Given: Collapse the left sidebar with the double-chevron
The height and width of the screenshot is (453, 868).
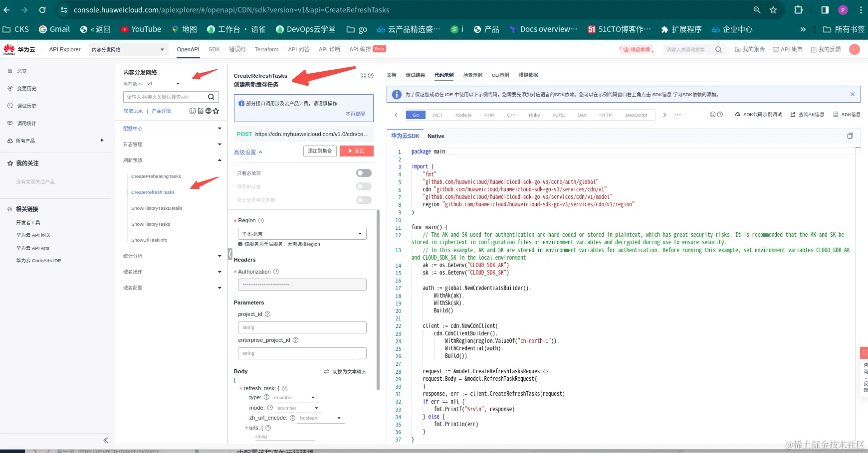Looking at the screenshot, I should pyautogui.click(x=106, y=440).
